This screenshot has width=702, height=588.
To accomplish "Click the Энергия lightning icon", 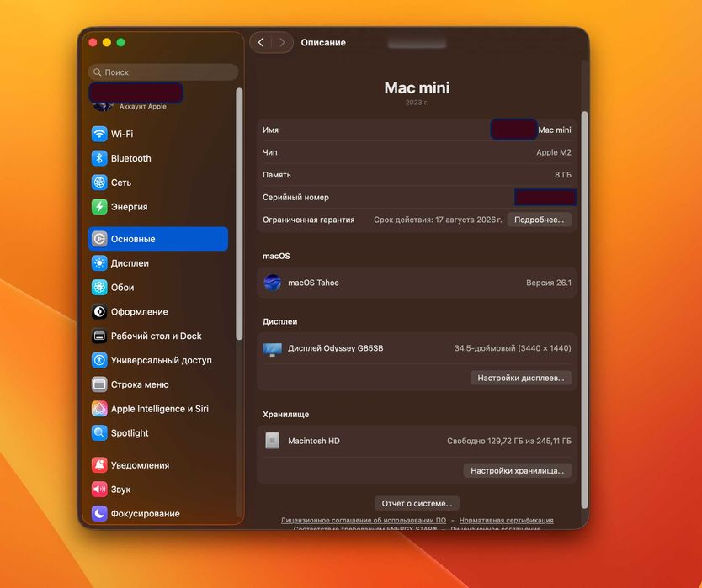I will (99, 207).
